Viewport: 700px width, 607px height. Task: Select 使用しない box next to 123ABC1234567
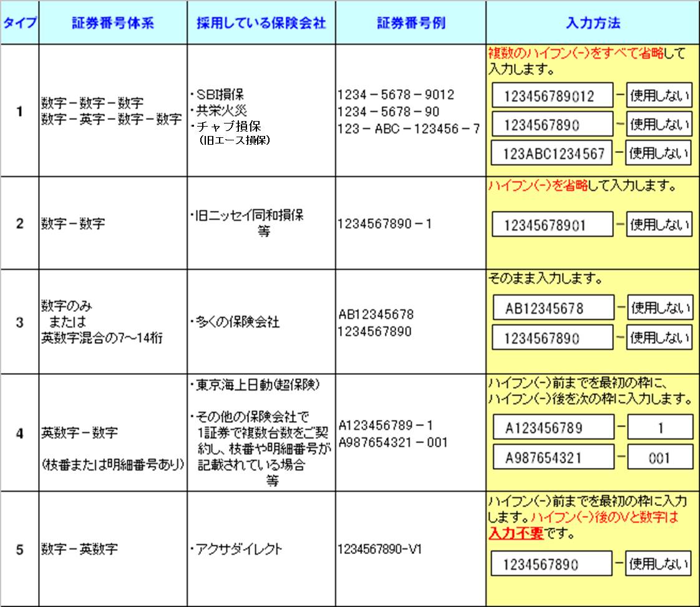tap(659, 153)
